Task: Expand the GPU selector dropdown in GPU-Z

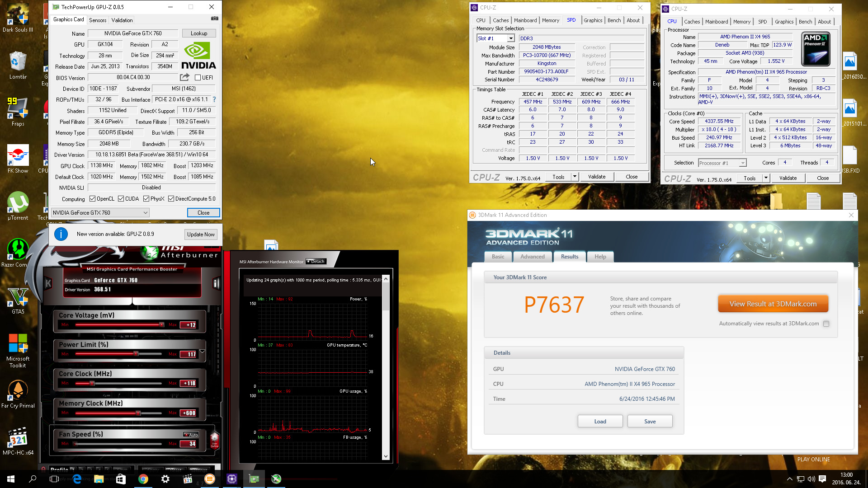Action: point(145,212)
